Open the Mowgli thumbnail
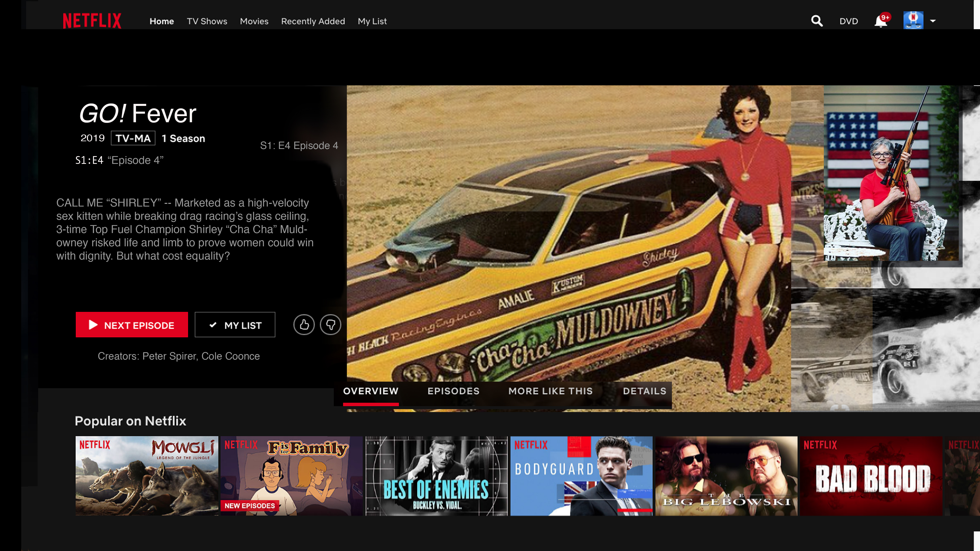The height and width of the screenshot is (551, 980). [x=146, y=476]
